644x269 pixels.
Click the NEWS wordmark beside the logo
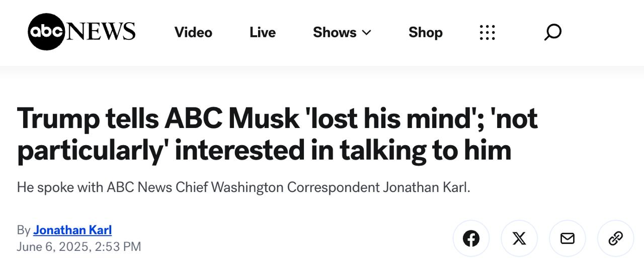pyautogui.click(x=101, y=32)
